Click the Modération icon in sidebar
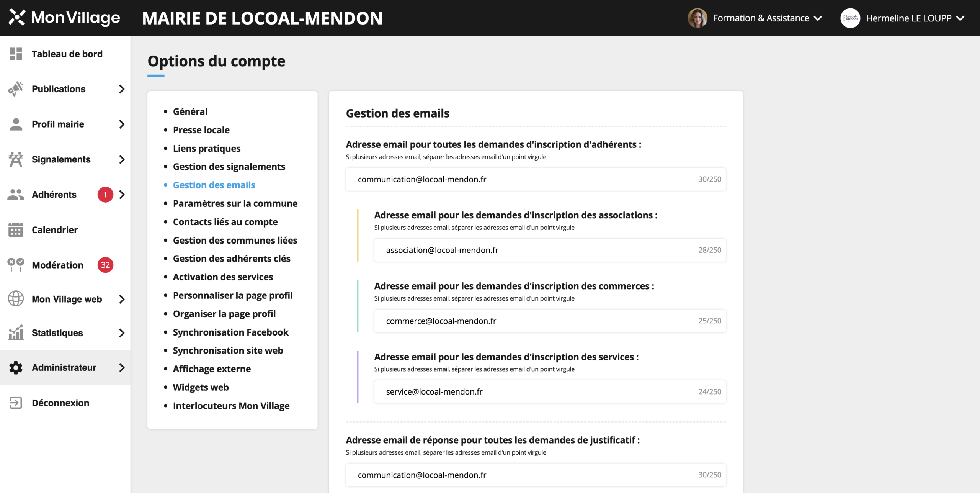Image resolution: width=980 pixels, height=493 pixels. pos(16,265)
